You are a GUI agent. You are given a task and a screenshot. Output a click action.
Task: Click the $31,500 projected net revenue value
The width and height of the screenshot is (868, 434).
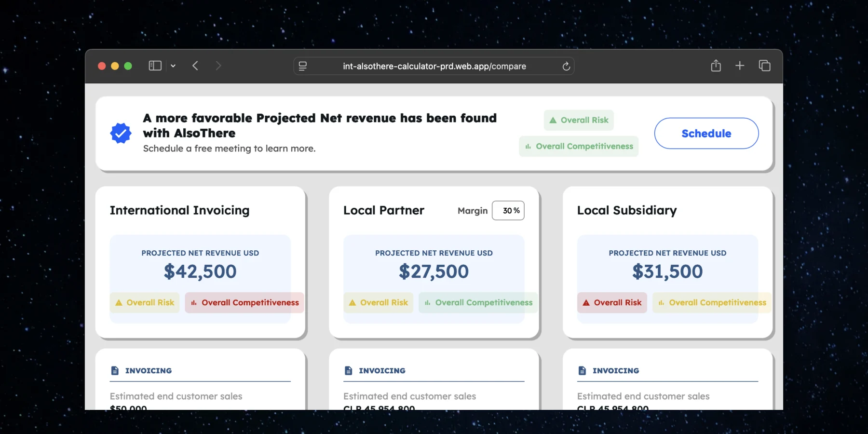pos(668,271)
